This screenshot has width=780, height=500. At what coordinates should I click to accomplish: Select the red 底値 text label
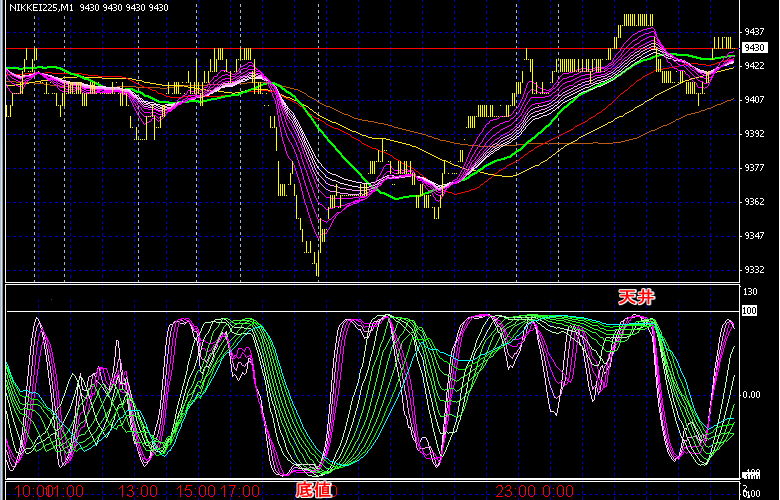pyautogui.click(x=314, y=491)
